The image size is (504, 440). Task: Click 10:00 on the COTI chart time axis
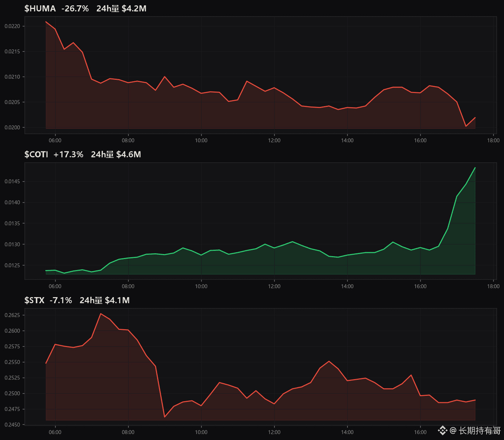pyautogui.click(x=201, y=286)
